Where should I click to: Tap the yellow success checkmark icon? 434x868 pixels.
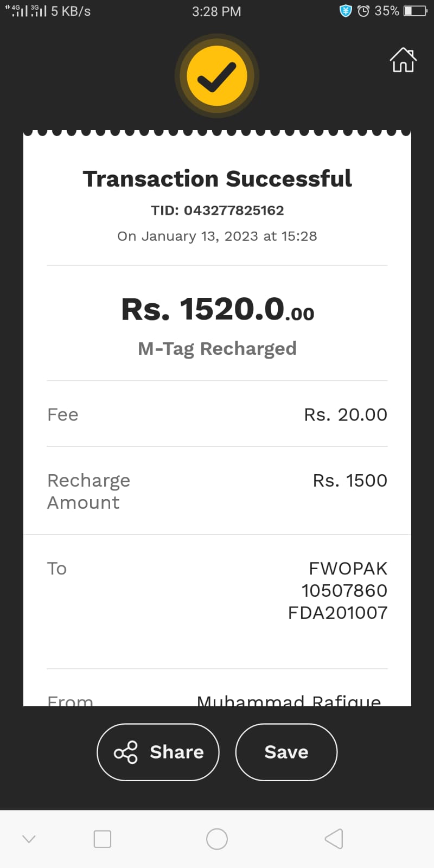(217, 76)
